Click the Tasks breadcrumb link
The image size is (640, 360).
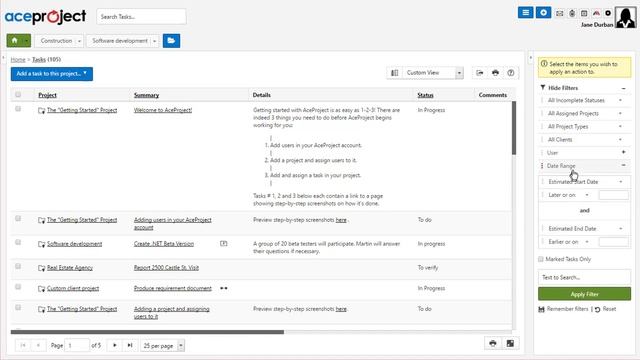coord(39,60)
